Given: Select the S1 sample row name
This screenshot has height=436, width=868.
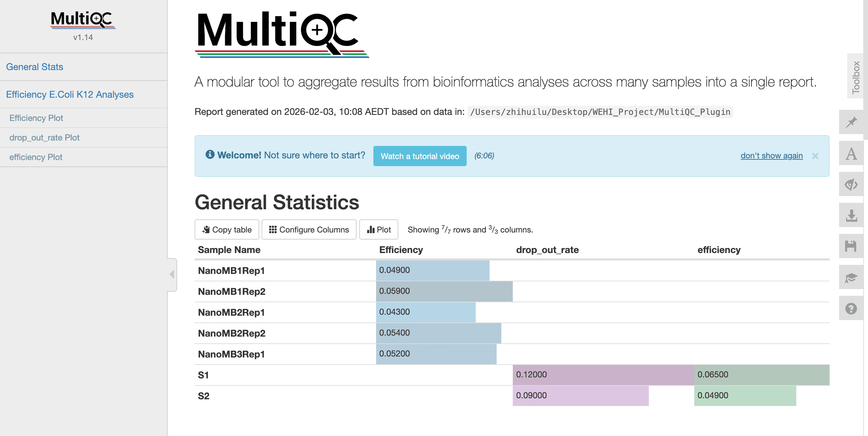Looking at the screenshot, I should point(203,375).
